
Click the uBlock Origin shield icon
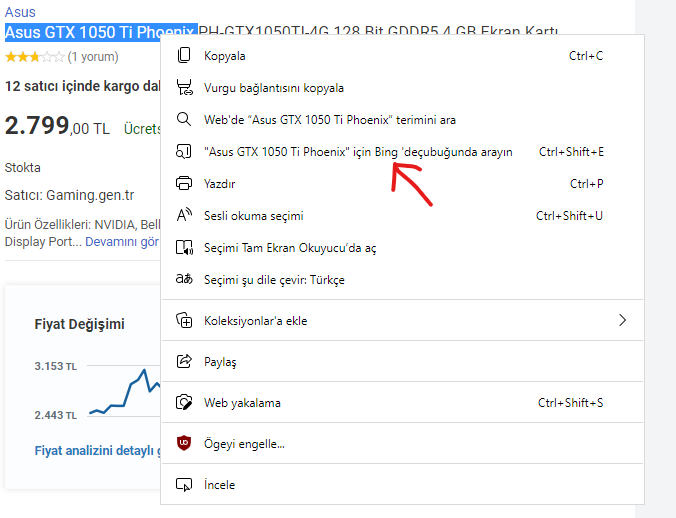pos(184,443)
